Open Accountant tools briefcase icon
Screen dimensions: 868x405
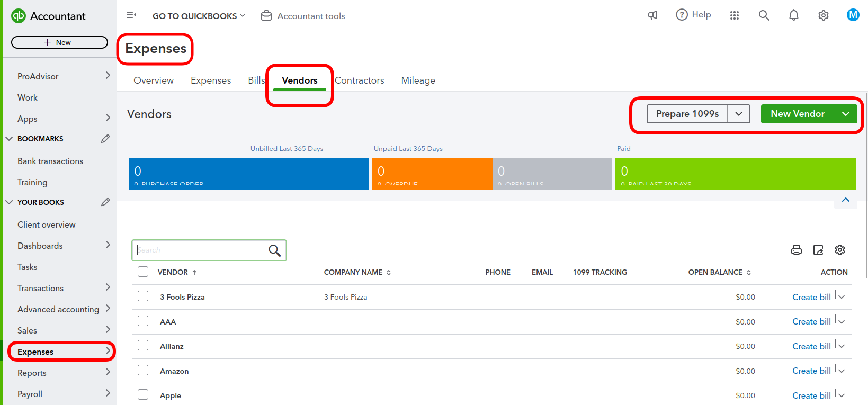point(266,16)
